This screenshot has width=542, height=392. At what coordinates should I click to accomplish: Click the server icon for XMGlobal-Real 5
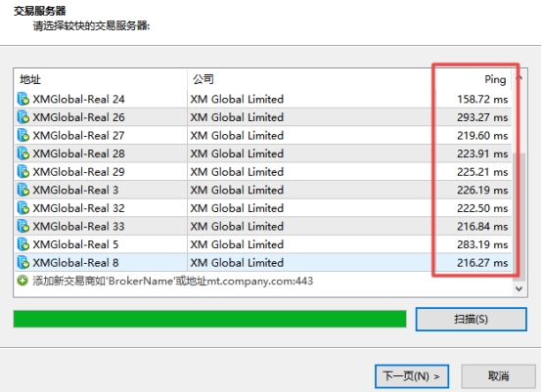23,244
